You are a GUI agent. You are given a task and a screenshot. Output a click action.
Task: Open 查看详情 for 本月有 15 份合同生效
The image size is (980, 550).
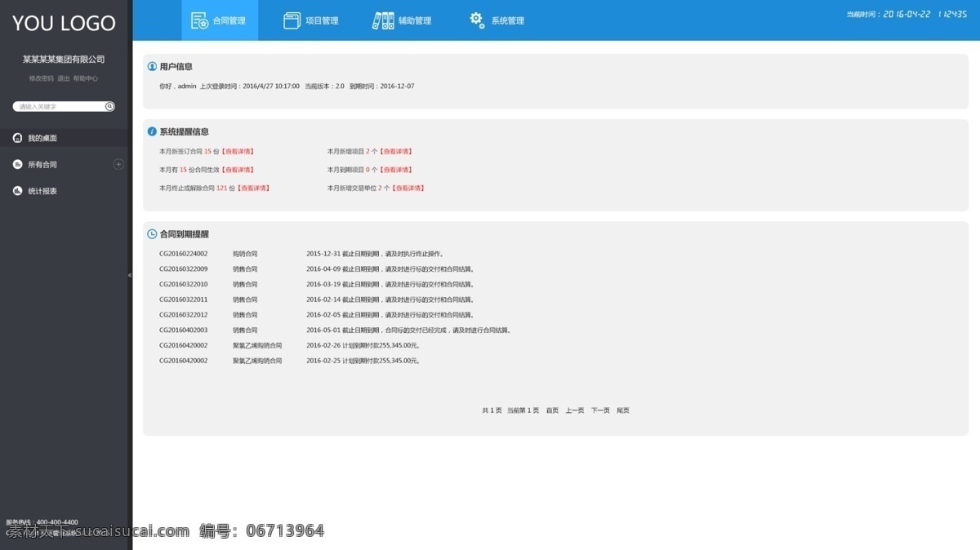tap(238, 170)
